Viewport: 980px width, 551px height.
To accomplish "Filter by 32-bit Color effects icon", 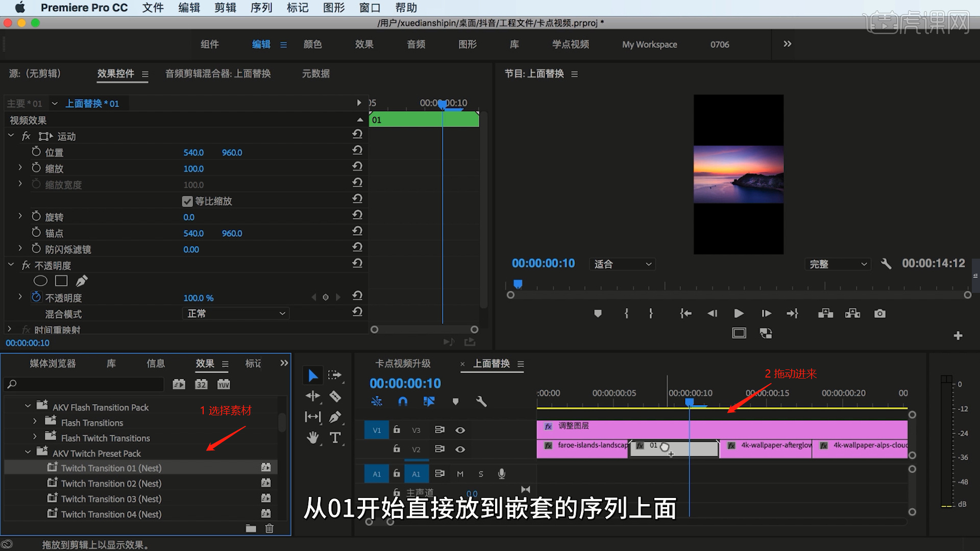I will point(201,384).
